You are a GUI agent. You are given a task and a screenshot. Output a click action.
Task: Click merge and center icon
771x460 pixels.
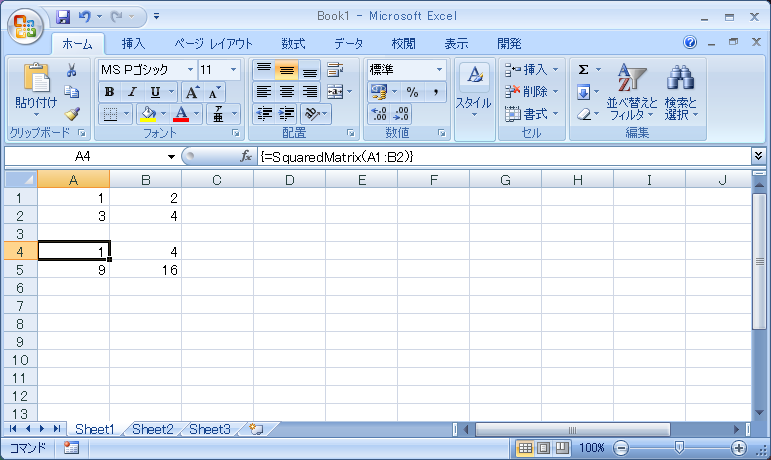pos(335,92)
